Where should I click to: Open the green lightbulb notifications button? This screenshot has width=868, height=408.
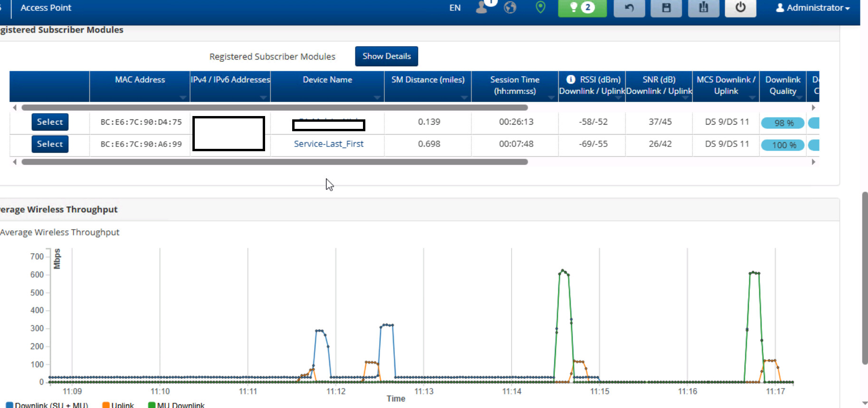coord(582,8)
